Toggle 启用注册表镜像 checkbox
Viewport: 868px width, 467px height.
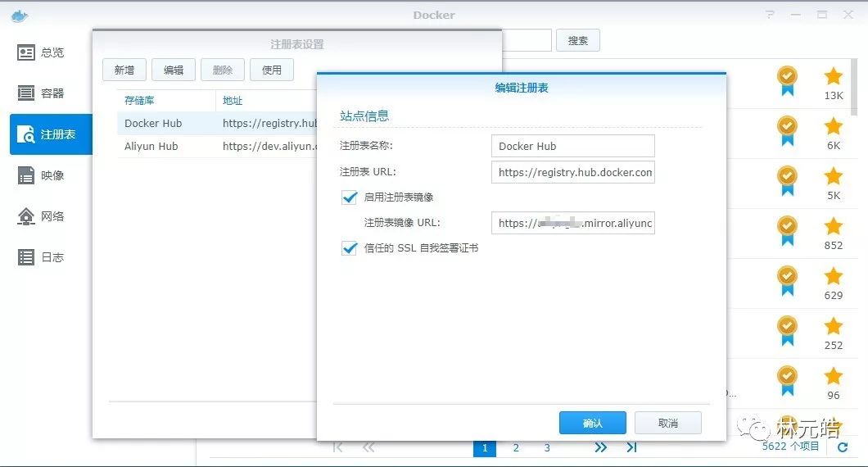[x=350, y=197]
